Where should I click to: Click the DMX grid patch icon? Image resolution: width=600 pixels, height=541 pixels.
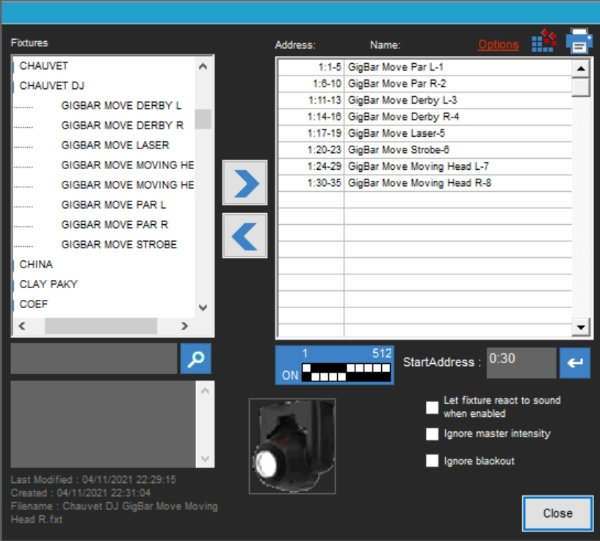tap(544, 42)
